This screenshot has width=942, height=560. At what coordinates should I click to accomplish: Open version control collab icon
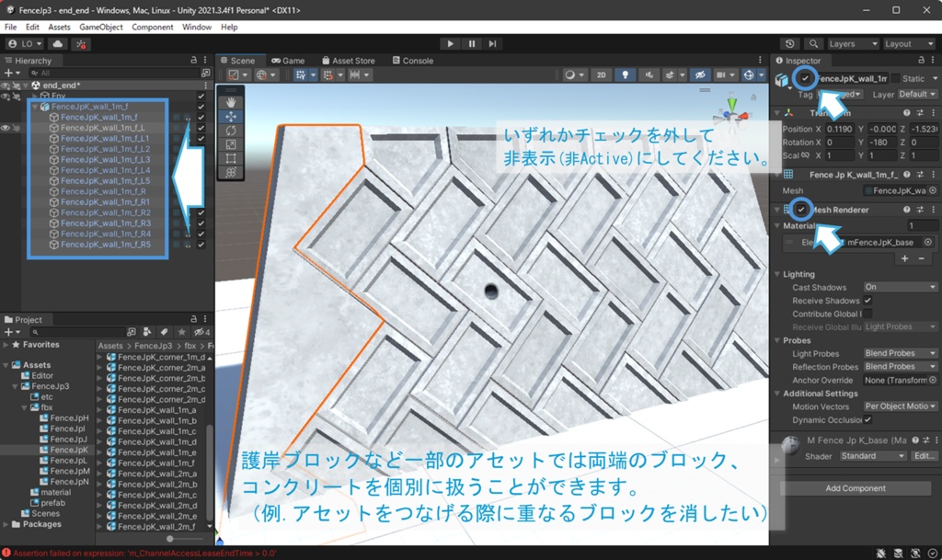(x=81, y=44)
